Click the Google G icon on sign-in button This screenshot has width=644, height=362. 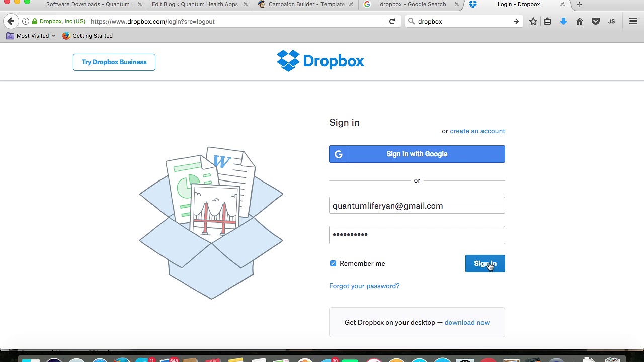point(339,154)
